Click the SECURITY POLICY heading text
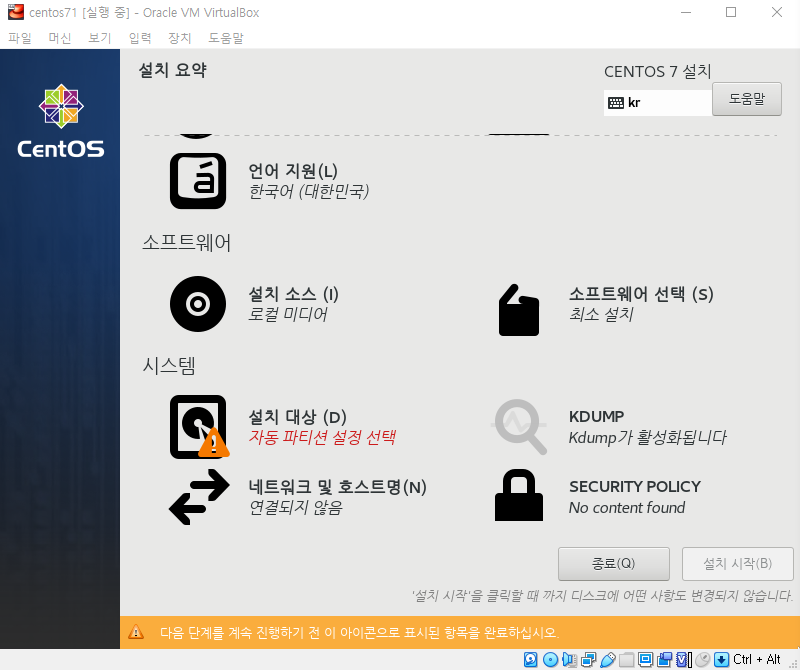This screenshot has width=800, height=670. click(635, 486)
